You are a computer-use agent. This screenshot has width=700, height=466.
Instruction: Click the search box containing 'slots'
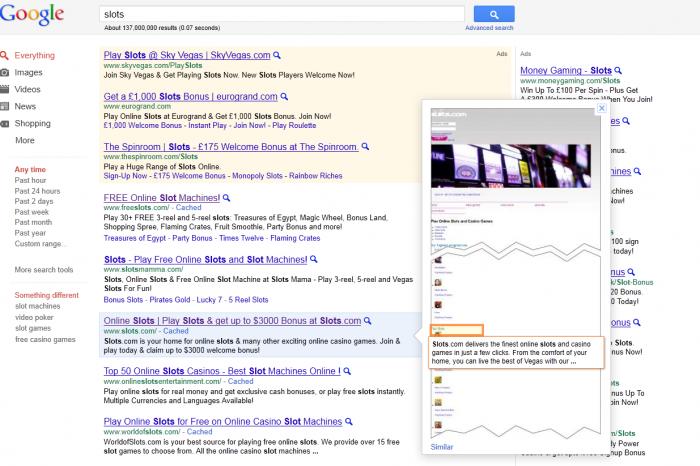(x=282, y=14)
